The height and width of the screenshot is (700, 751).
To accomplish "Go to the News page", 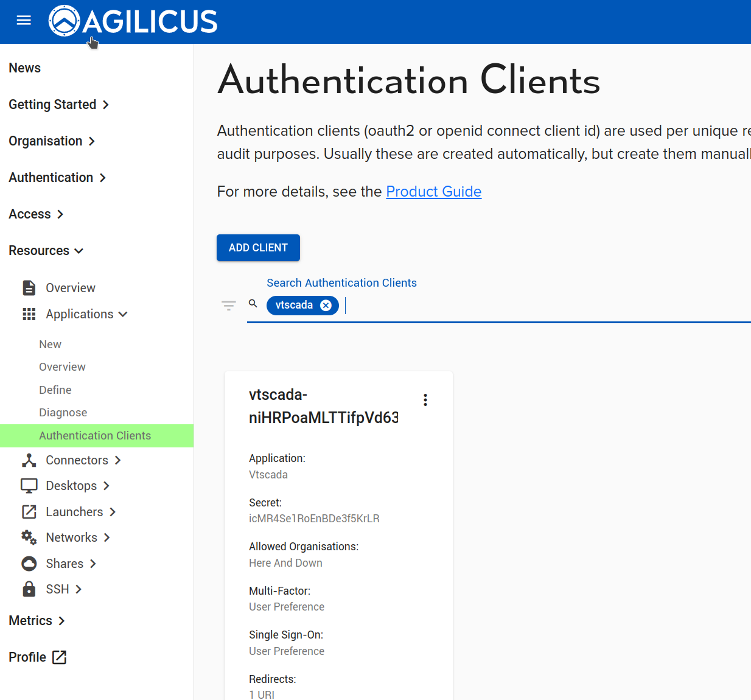I will click(25, 68).
